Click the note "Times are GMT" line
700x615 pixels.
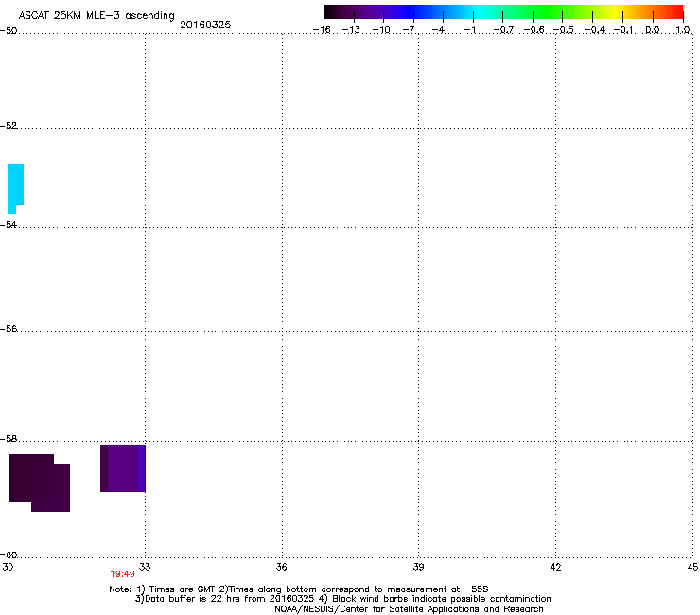click(299, 589)
